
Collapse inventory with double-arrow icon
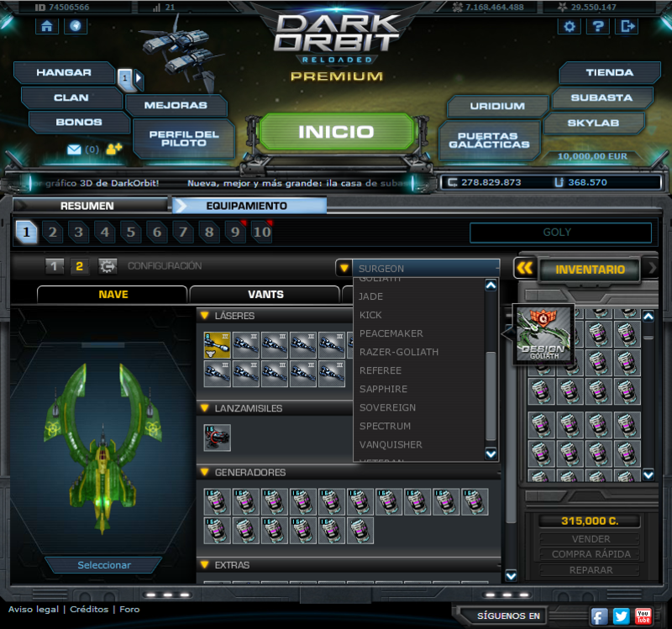pyautogui.click(x=524, y=268)
